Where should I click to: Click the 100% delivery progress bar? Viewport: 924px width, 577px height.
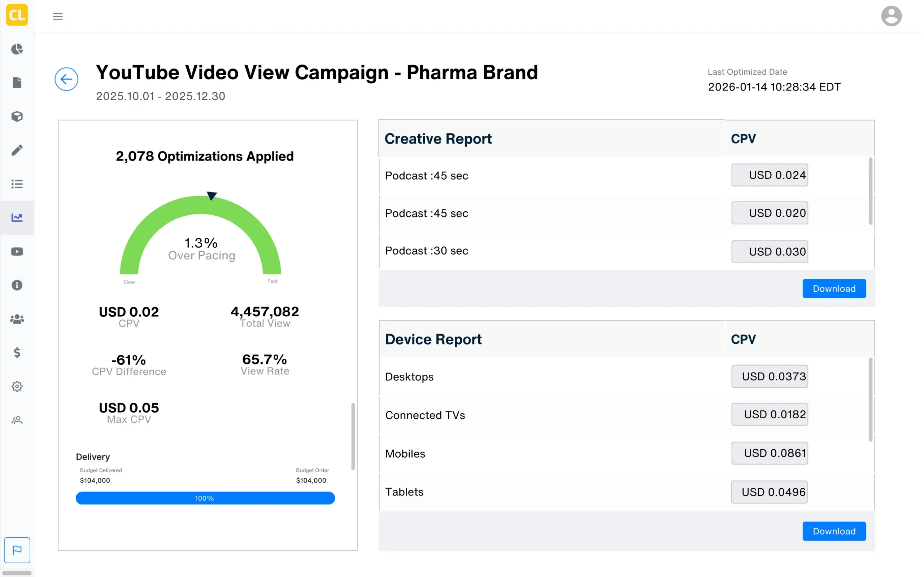click(x=205, y=498)
